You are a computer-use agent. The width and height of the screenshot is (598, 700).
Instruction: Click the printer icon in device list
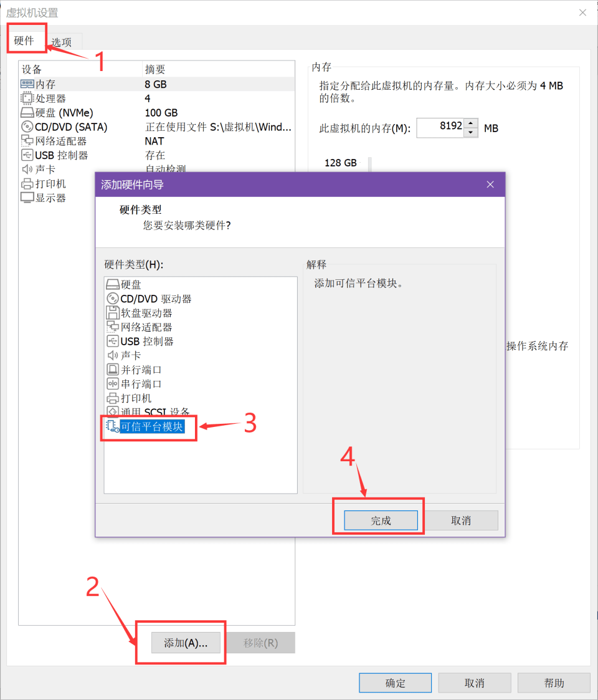[27, 183]
